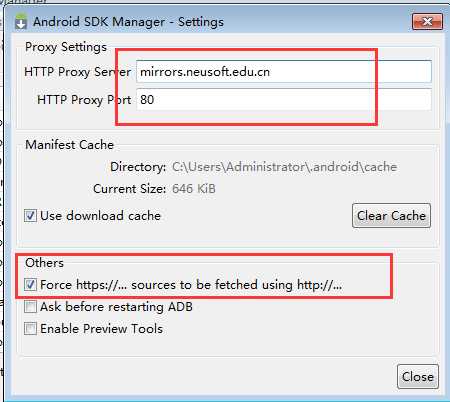Enable Ask before restarting ADB
Screen dimensions: 450x402
click(x=30, y=307)
